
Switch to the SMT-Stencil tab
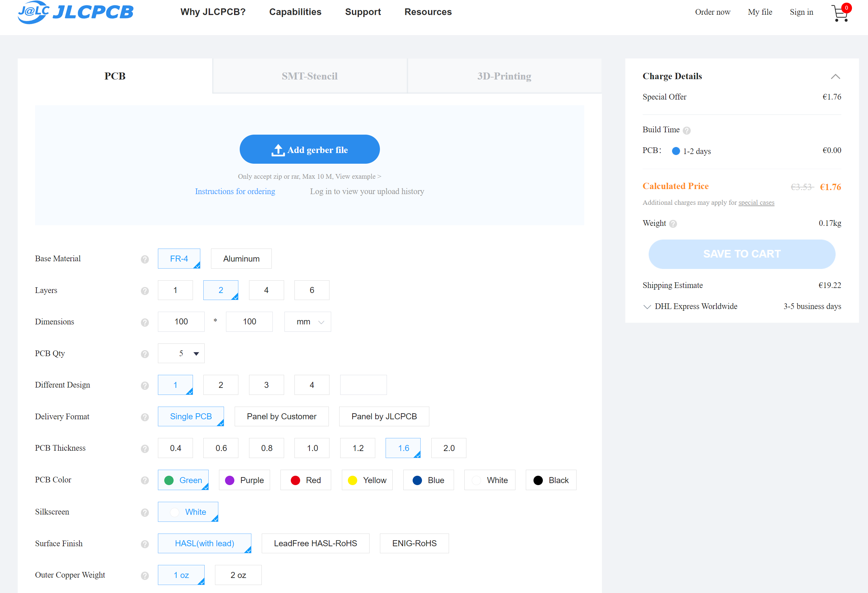(x=309, y=76)
